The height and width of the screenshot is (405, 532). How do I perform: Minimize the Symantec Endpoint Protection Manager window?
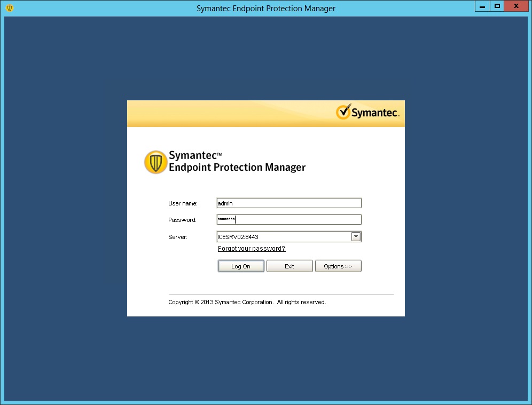pos(482,6)
